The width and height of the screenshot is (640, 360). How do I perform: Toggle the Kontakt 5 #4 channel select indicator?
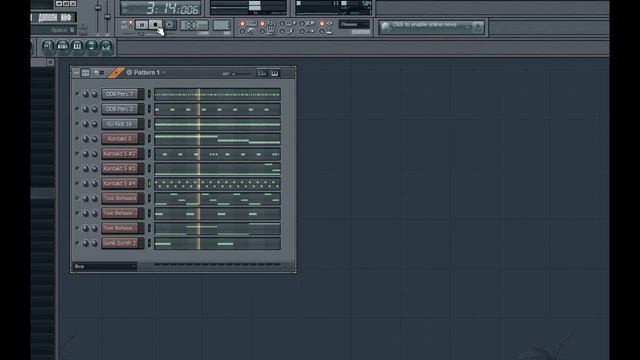[x=149, y=184]
